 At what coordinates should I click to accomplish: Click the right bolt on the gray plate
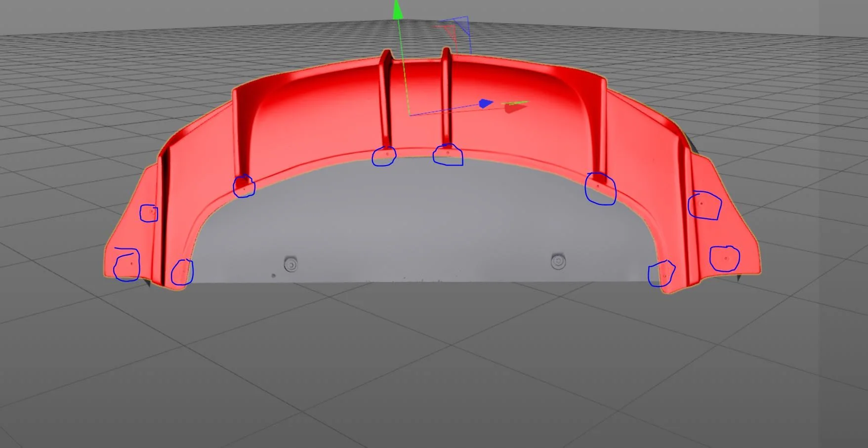coord(558,261)
